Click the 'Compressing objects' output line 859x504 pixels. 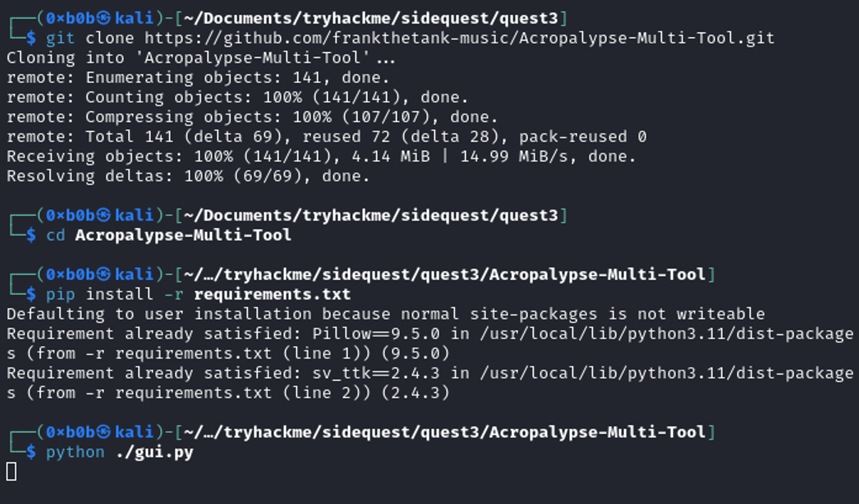252,117
